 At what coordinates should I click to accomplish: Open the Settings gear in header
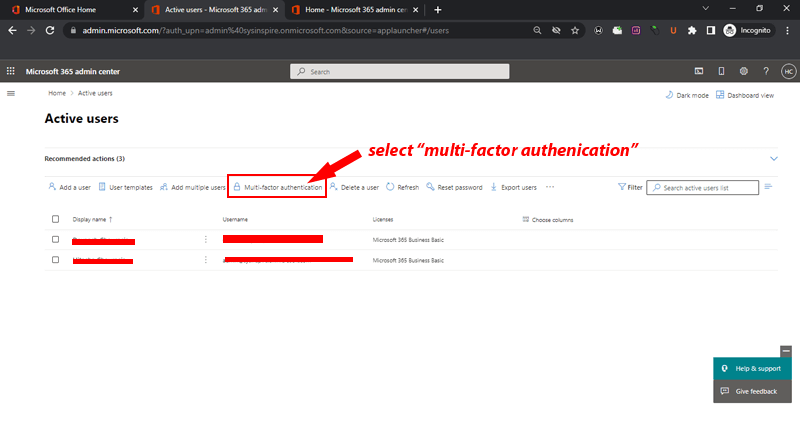point(744,71)
